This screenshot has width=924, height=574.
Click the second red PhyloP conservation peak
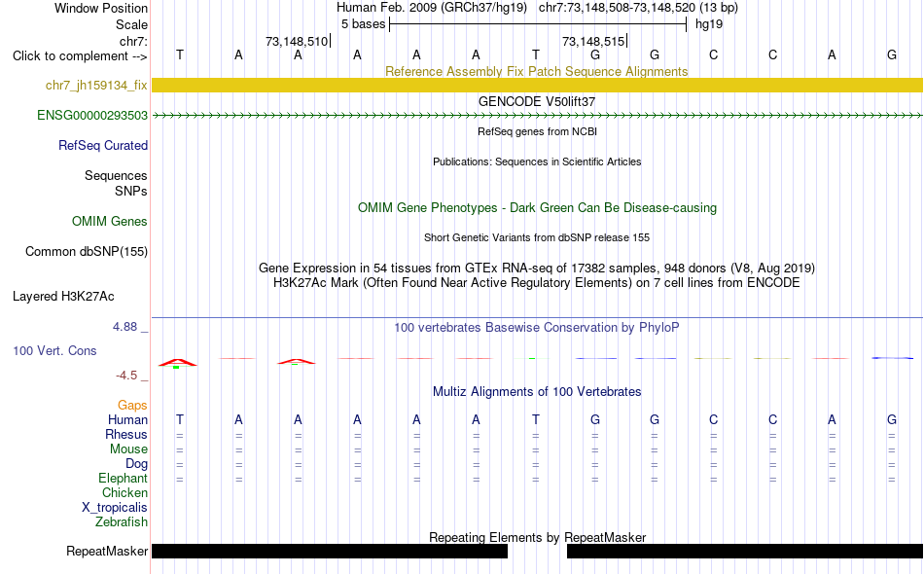click(297, 361)
